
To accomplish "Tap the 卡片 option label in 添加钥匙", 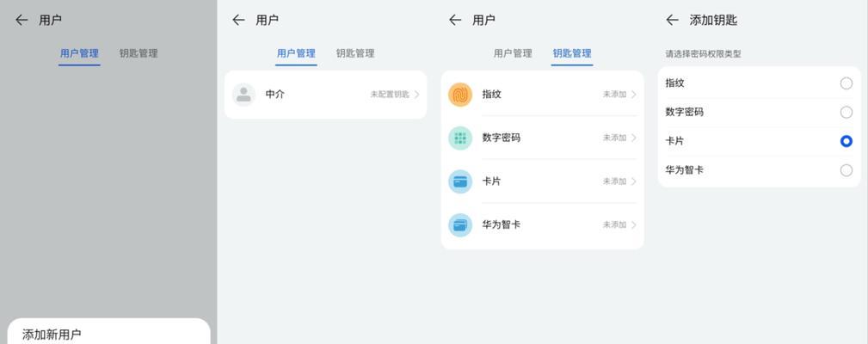I will (674, 141).
